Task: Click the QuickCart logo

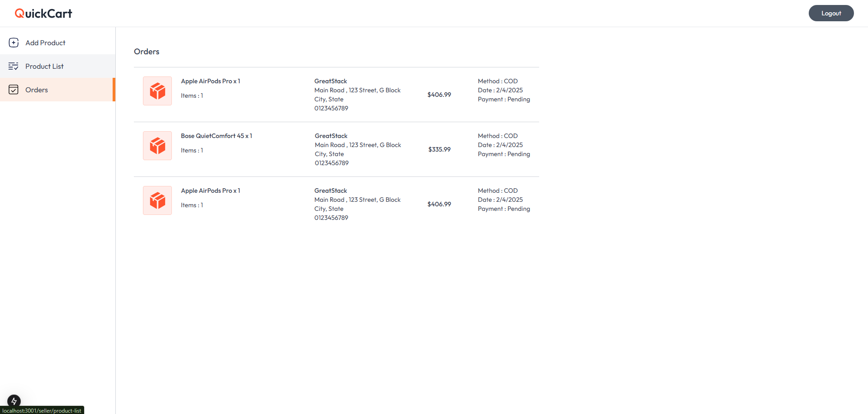Action: pyautogui.click(x=43, y=14)
